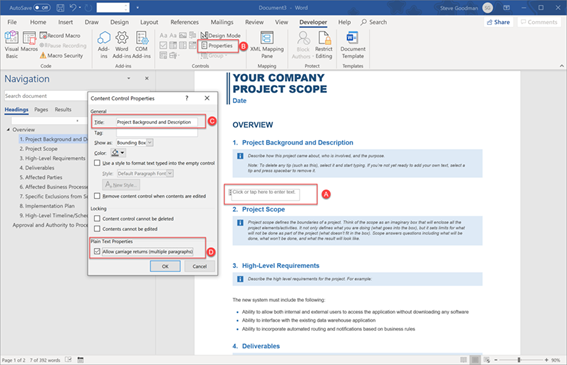Open the 'Show as' Bounding Box dropdown

pyautogui.click(x=150, y=143)
